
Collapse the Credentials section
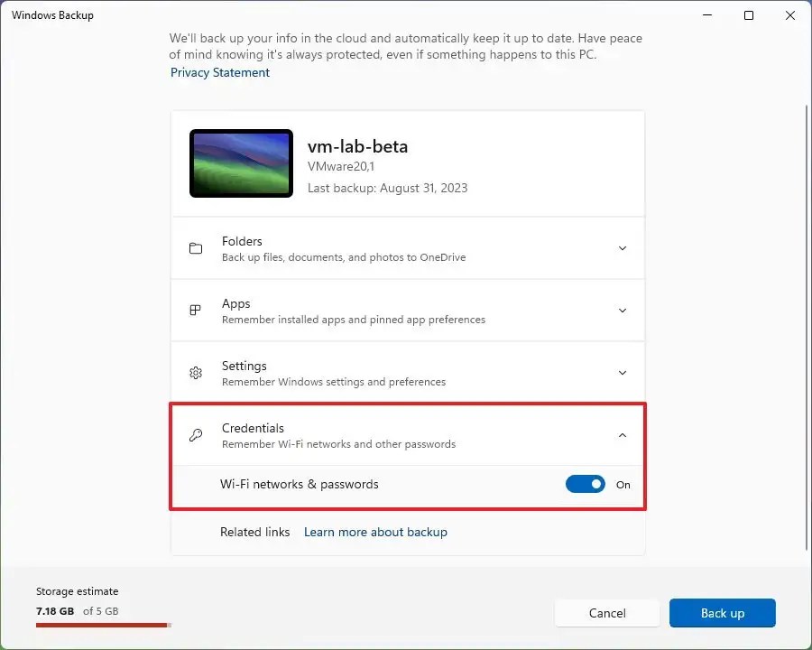click(622, 434)
